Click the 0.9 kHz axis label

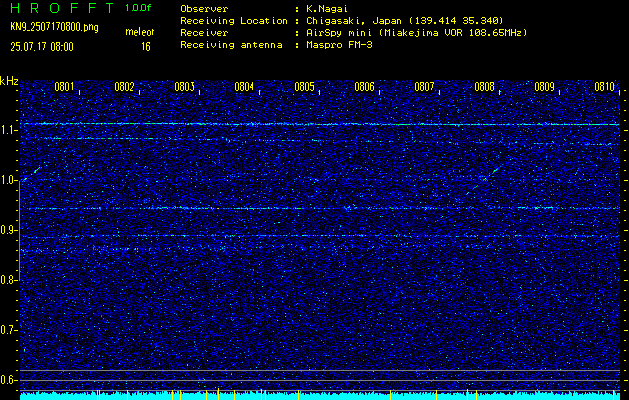(9, 230)
